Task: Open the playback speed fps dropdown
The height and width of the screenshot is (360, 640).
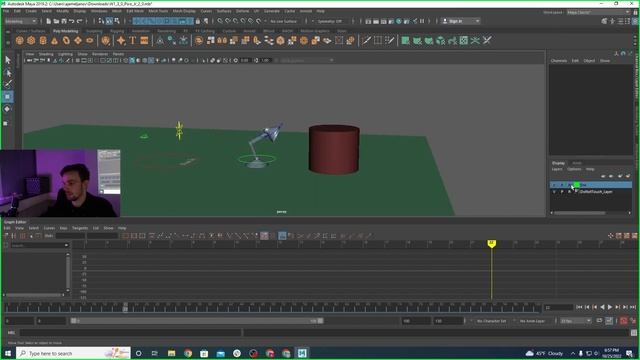Action: (576, 321)
